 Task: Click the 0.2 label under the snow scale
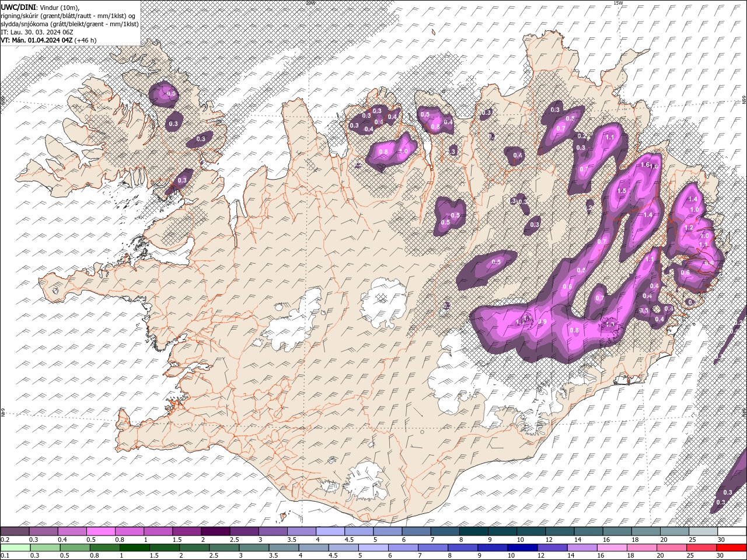point(5,540)
